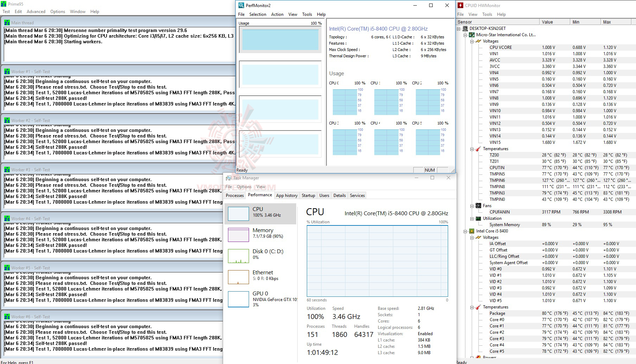The image size is (636, 364).
Task: Click the PerfMonitor2 title bar icon
Action: pos(241,5)
